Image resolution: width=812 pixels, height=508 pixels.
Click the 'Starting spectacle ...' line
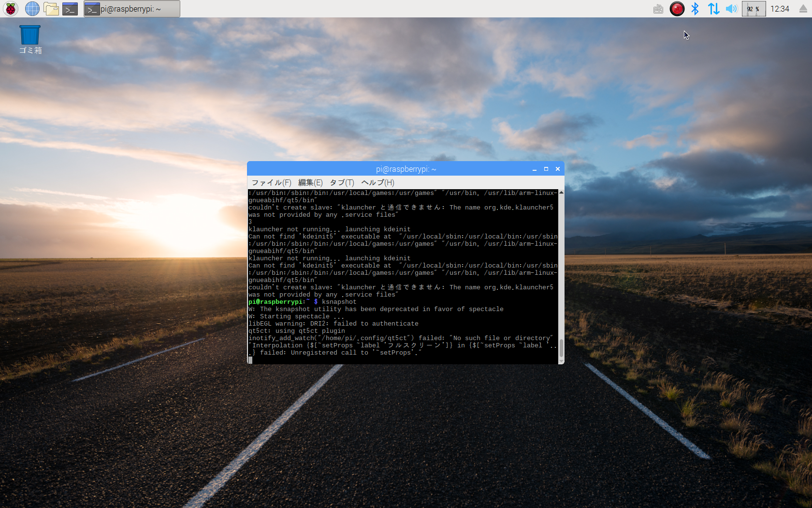tap(296, 316)
